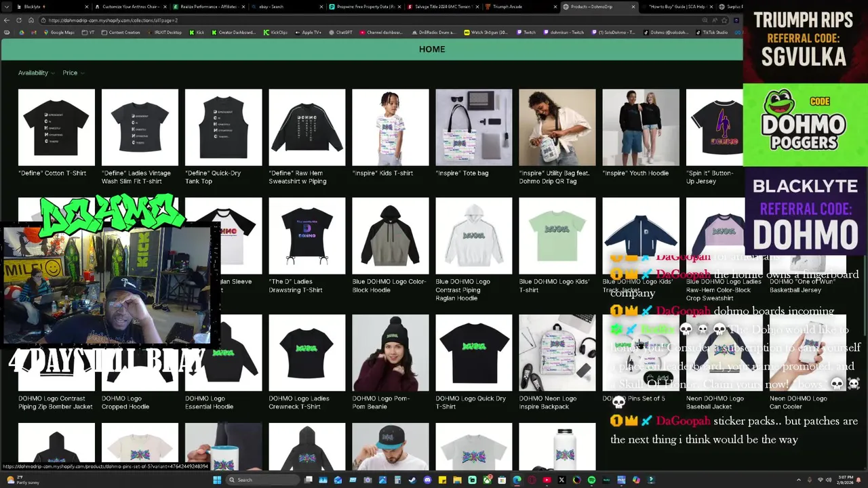Open the "Inspire" Youth Hoodie image
Image resolution: width=868 pixels, height=488 pixels.
point(640,127)
